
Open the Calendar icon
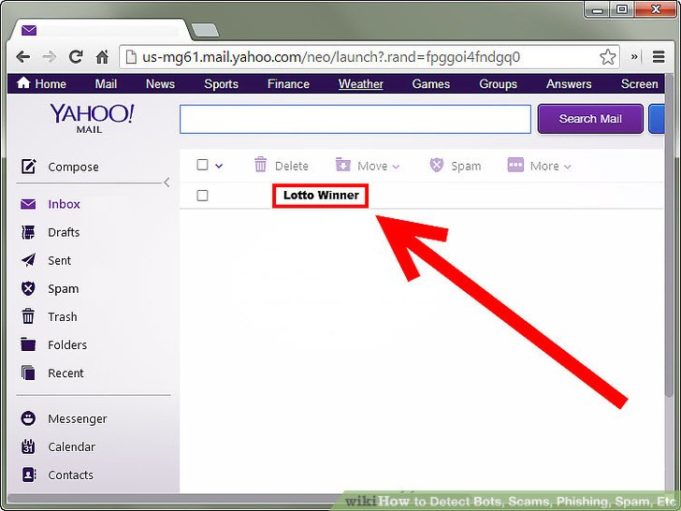pos(29,447)
